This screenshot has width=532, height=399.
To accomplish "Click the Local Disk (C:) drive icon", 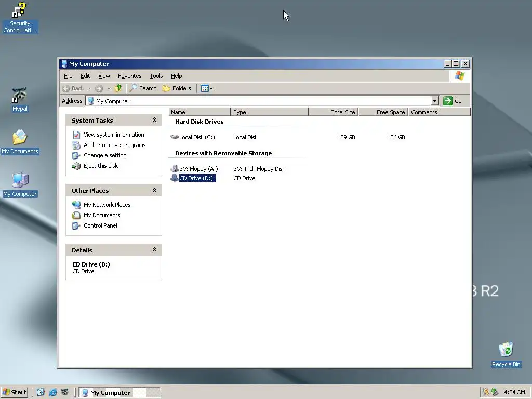I will coord(175,137).
